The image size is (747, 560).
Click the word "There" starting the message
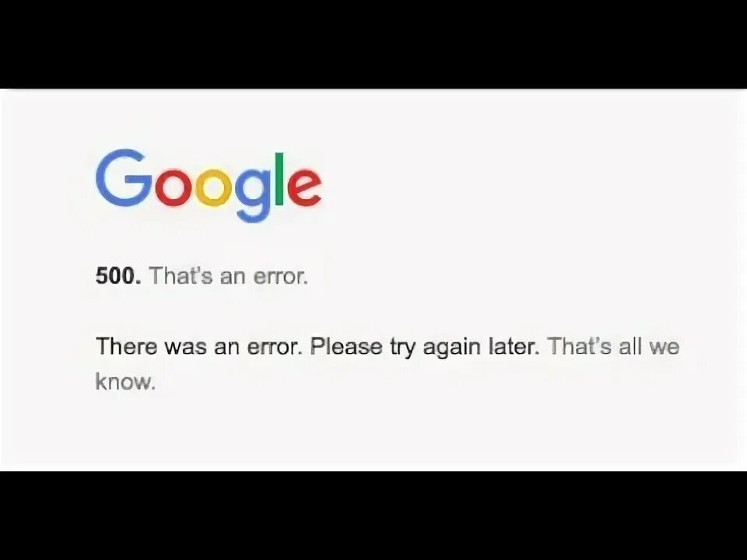coord(126,345)
